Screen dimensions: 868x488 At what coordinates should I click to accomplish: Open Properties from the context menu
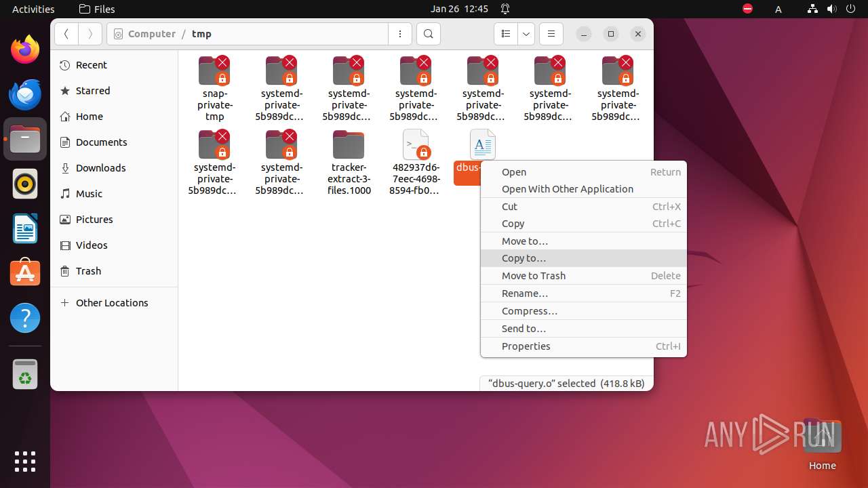click(583, 346)
